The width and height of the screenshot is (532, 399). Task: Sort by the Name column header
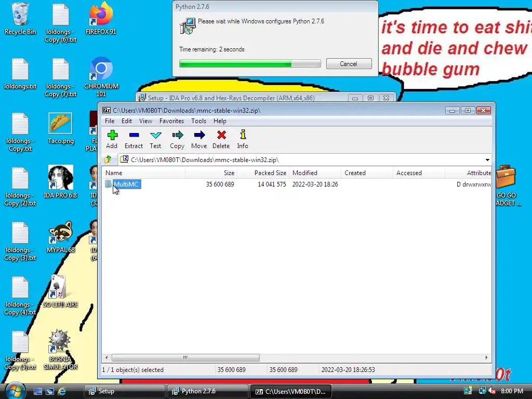tap(143, 173)
